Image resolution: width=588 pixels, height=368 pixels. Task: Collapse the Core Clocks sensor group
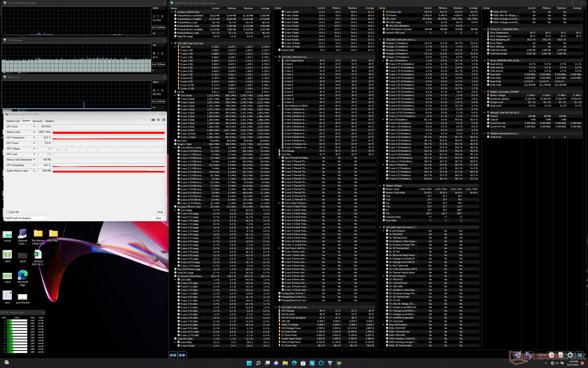pyautogui.click(x=175, y=95)
